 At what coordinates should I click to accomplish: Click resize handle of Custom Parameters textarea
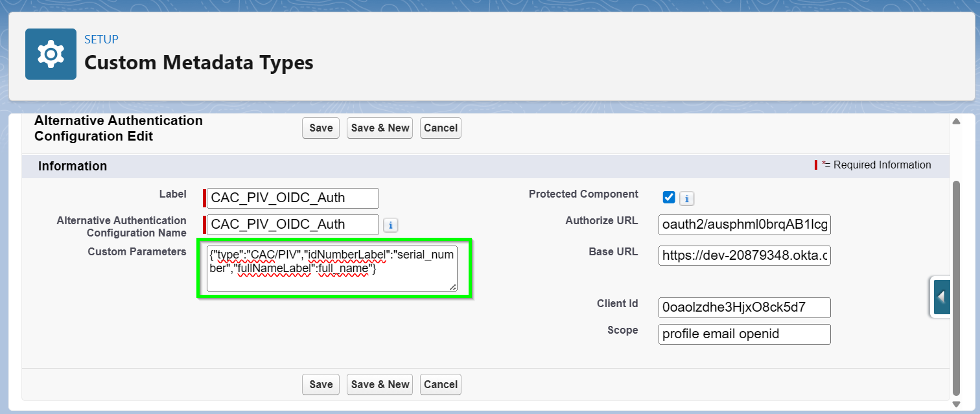[452, 286]
